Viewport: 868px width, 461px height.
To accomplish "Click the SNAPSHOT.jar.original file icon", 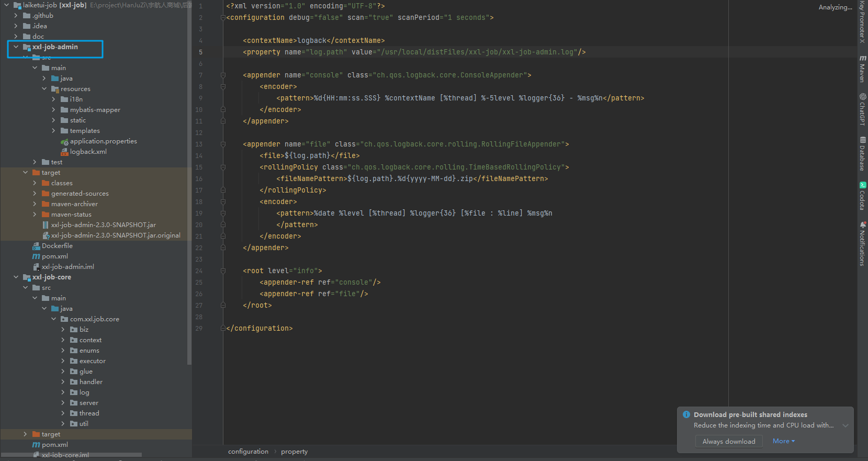I will click(46, 235).
